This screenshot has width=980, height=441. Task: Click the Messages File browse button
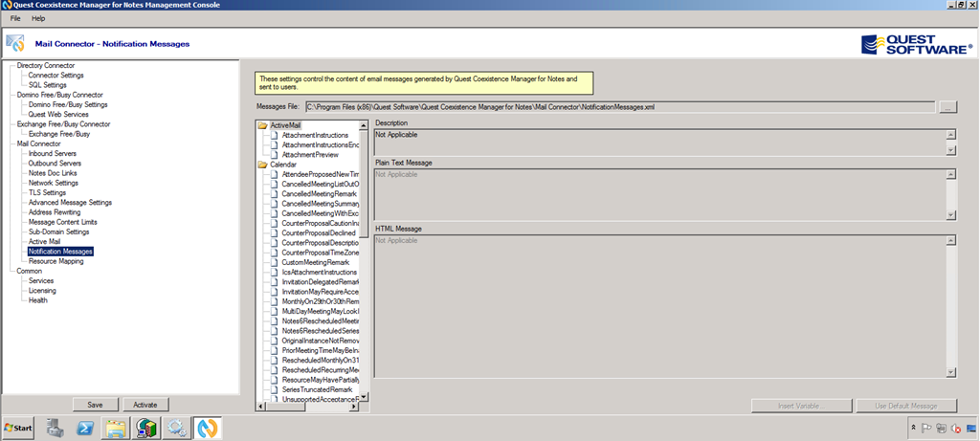[x=947, y=107]
